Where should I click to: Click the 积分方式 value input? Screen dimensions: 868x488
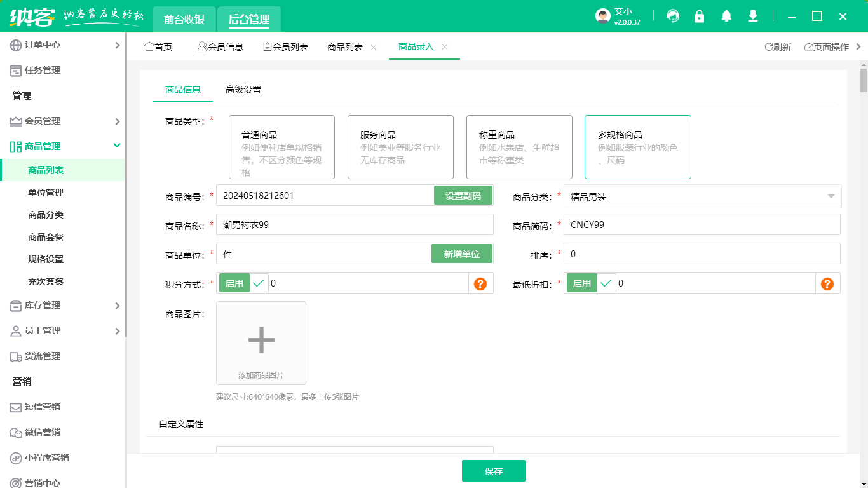point(369,283)
